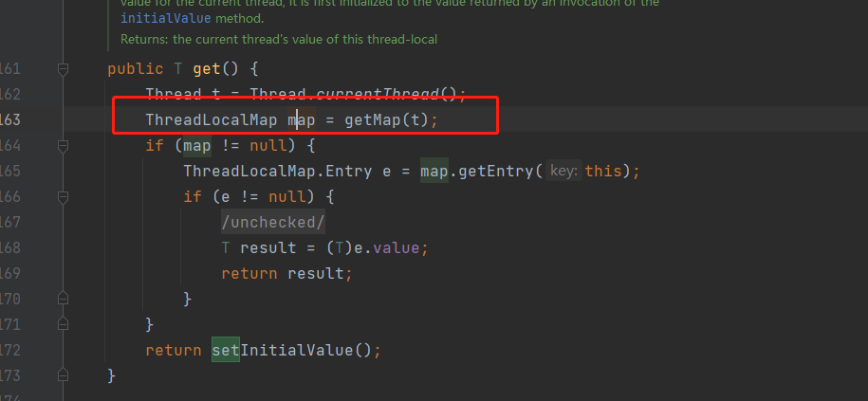
Task: Click line number 163 in the gutter
Action: coord(9,120)
